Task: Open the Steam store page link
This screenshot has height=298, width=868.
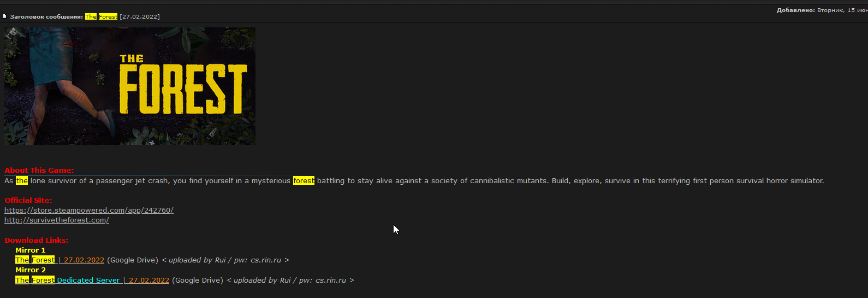Action: click(89, 211)
